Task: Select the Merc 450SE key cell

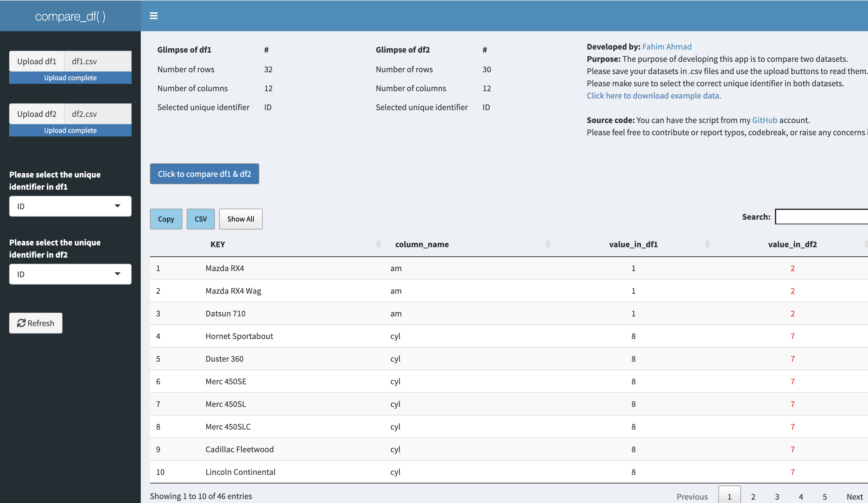Action: click(226, 382)
